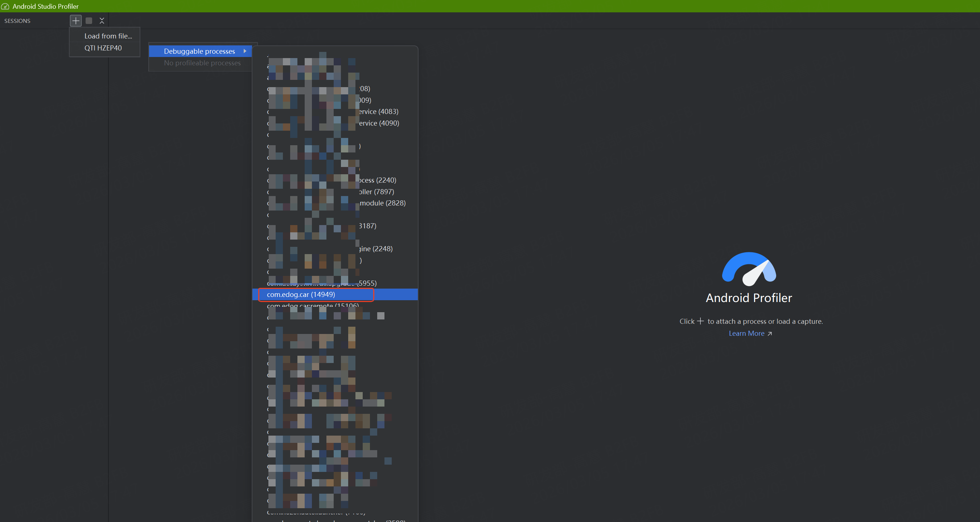980x522 pixels.
Task: Select the QTI HZEP40 device entry
Action: (x=104, y=48)
